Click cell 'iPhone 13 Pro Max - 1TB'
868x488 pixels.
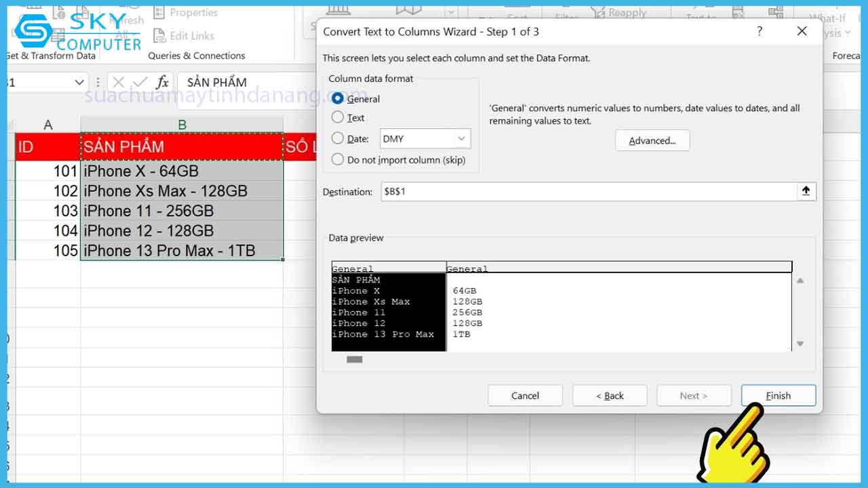182,251
